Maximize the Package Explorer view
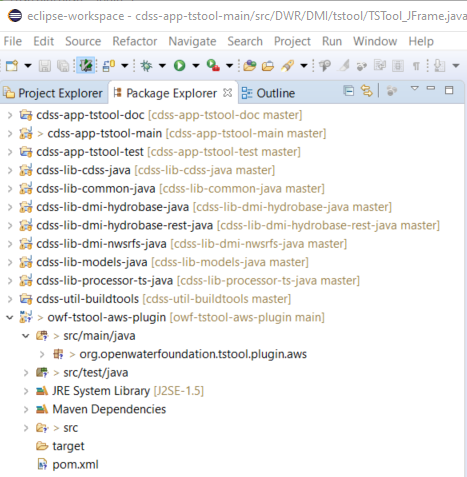This screenshot has height=477, width=467. [x=449, y=90]
